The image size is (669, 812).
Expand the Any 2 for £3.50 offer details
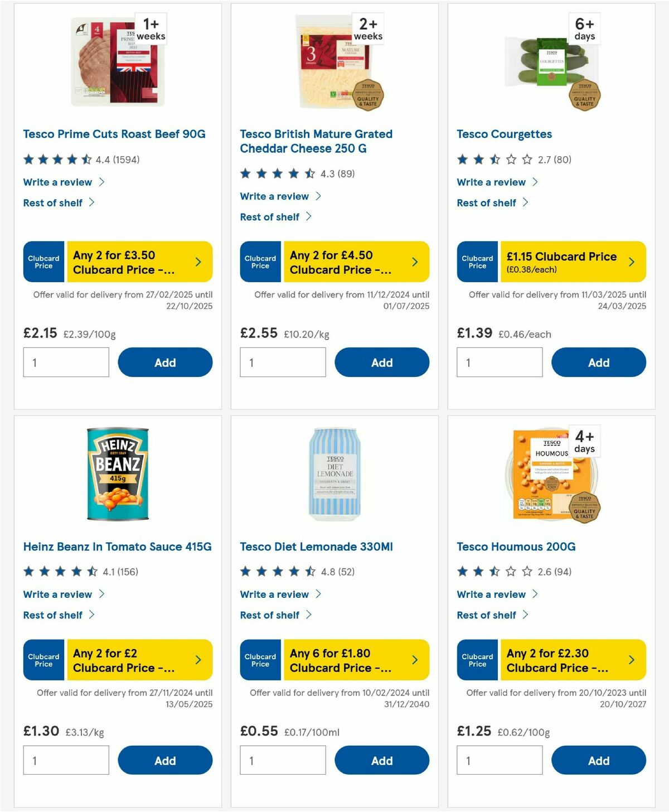139,262
